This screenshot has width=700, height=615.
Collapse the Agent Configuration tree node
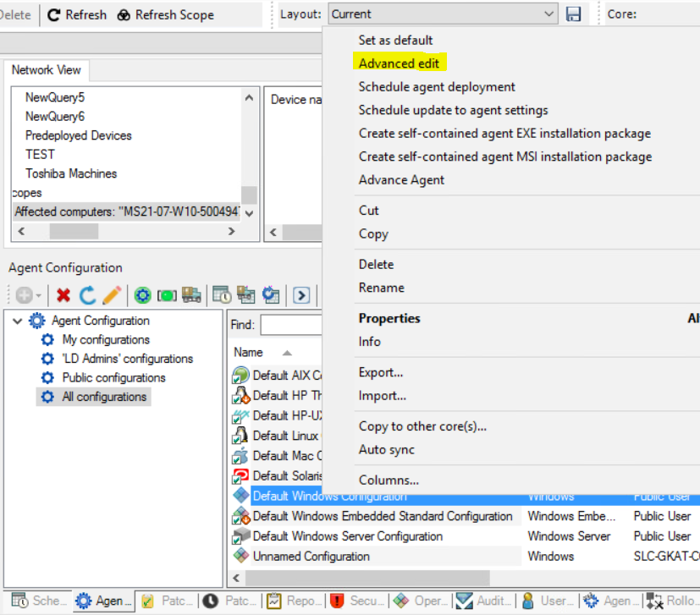click(18, 321)
